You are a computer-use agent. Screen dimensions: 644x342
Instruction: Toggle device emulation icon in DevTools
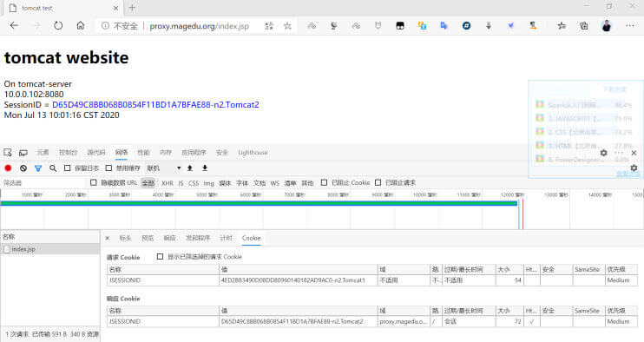tap(23, 152)
